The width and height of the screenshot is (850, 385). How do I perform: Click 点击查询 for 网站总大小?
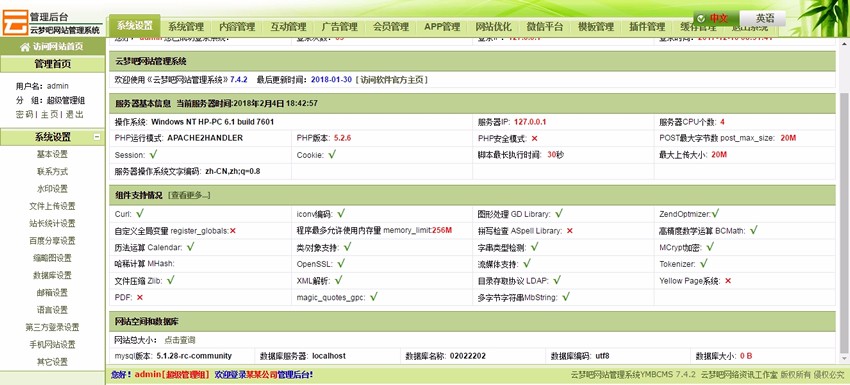(180, 341)
